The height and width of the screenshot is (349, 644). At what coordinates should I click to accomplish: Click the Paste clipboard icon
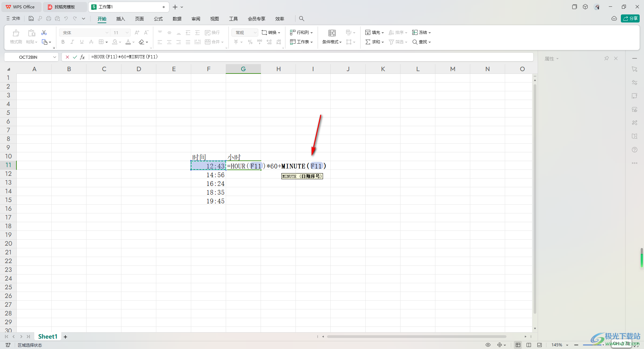click(x=32, y=33)
